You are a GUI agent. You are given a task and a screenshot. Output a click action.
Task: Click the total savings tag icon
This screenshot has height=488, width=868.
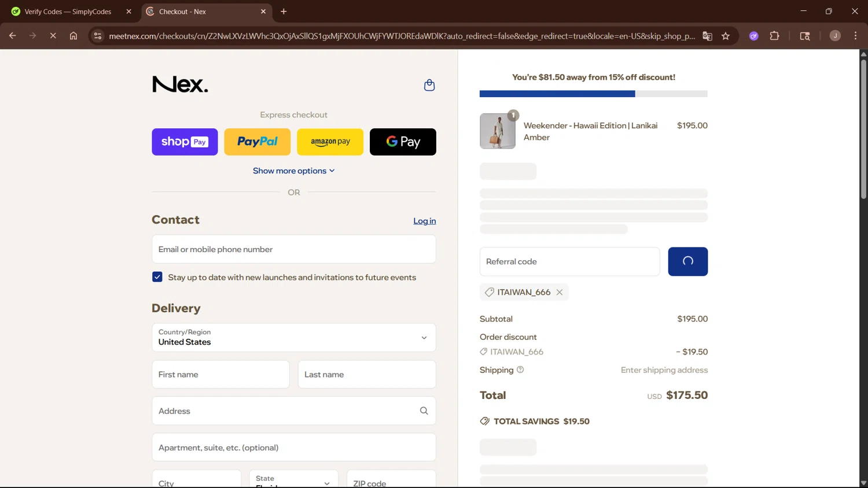tap(485, 422)
